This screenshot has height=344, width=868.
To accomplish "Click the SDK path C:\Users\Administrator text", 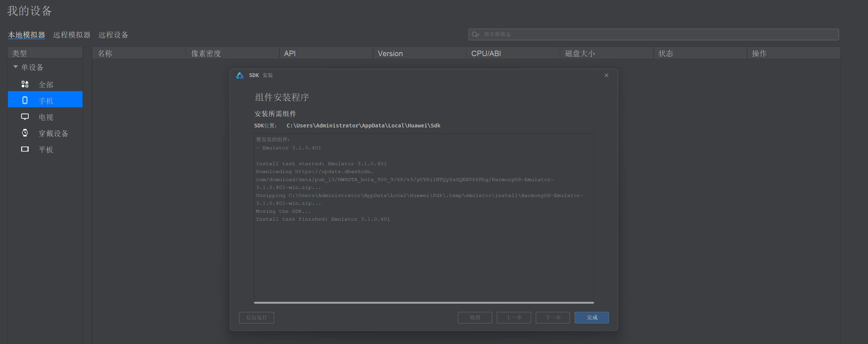I will (x=363, y=125).
